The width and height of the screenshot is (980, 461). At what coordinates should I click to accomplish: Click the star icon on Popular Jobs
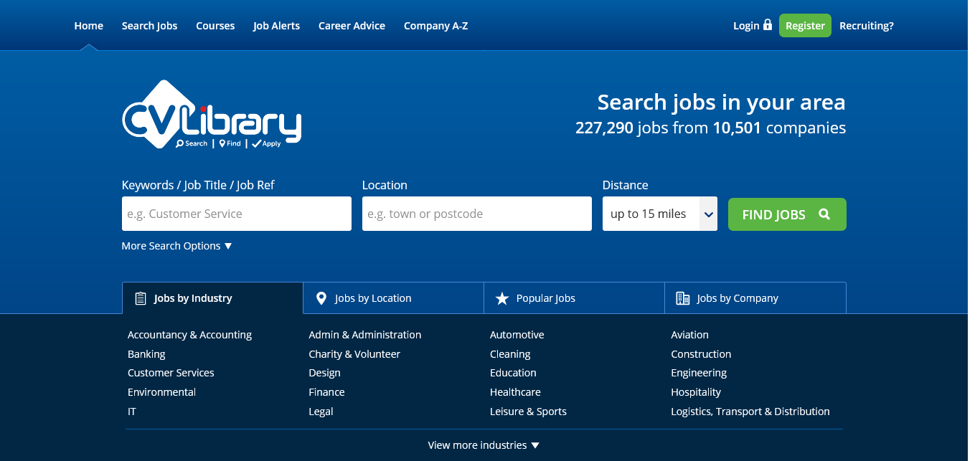pos(502,298)
